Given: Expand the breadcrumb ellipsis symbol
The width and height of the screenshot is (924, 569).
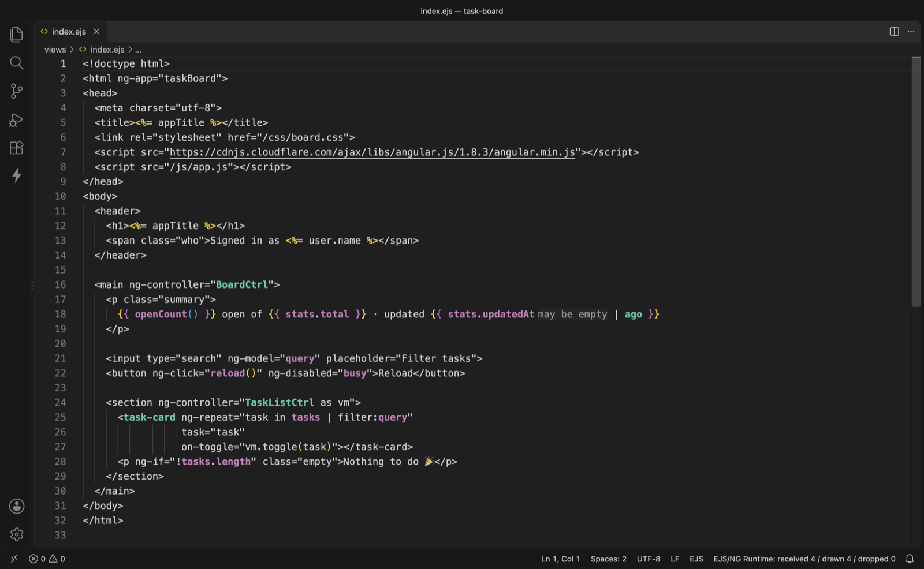Looking at the screenshot, I should (138, 50).
